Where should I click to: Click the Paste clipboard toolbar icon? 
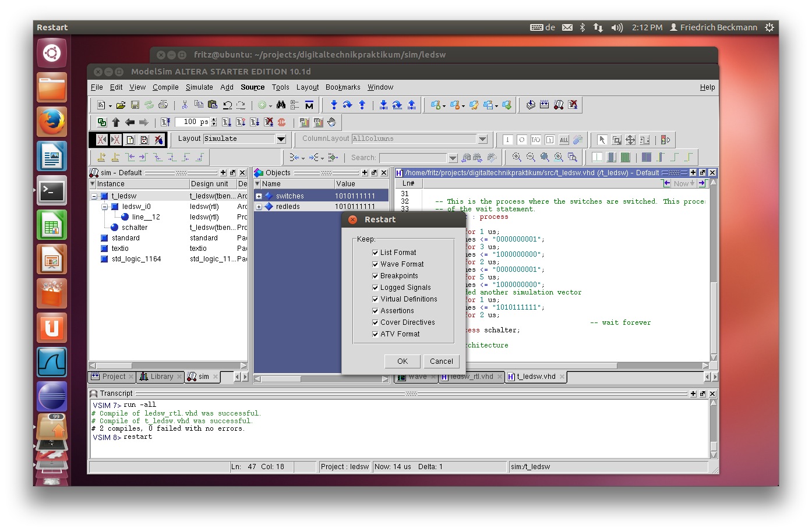[x=213, y=105]
